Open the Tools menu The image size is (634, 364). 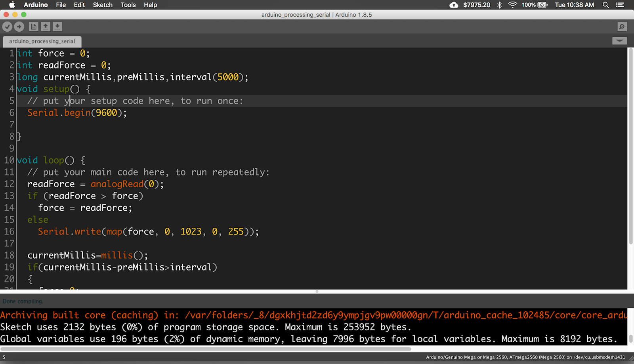(128, 5)
